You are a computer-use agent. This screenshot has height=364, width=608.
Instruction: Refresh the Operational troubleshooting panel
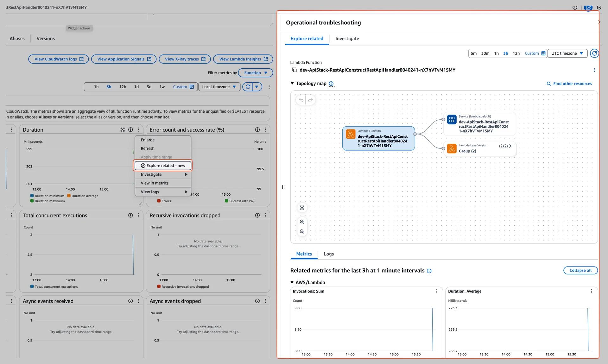[x=594, y=53]
